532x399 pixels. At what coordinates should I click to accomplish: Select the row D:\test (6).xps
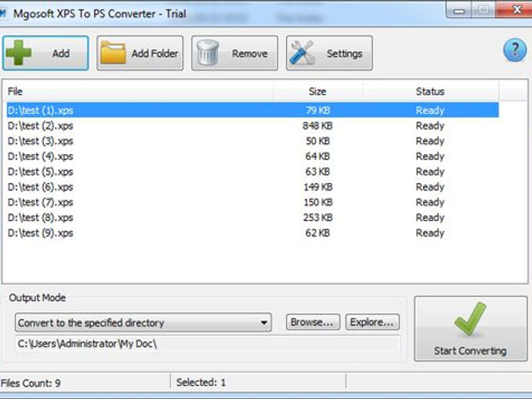[253, 186]
